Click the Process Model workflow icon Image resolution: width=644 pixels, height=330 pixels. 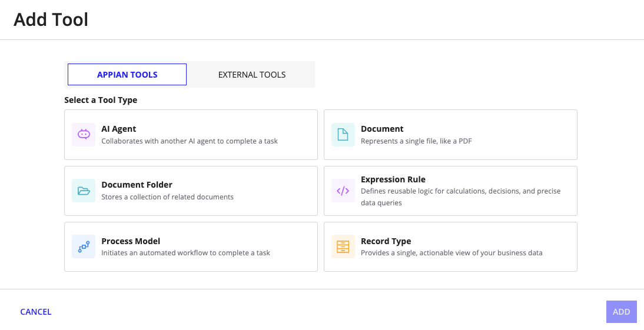click(84, 246)
